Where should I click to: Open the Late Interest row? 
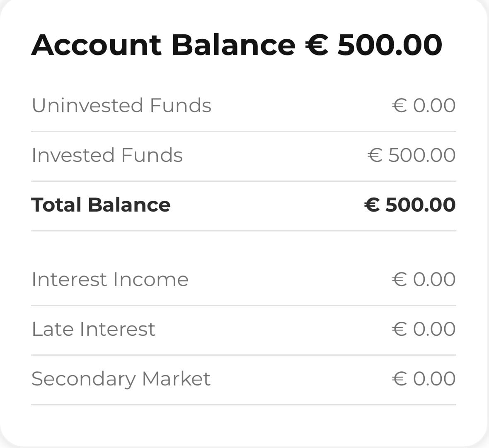[244, 329]
